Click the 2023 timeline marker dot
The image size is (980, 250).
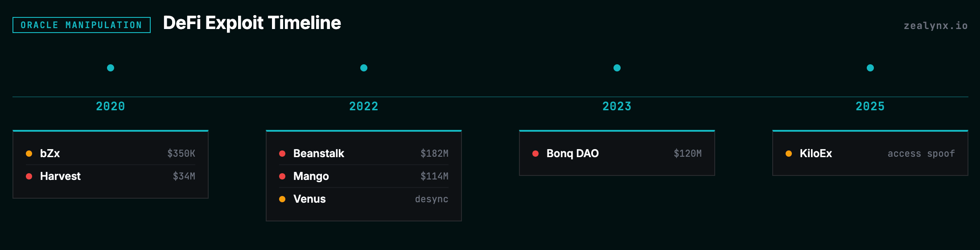(x=617, y=68)
